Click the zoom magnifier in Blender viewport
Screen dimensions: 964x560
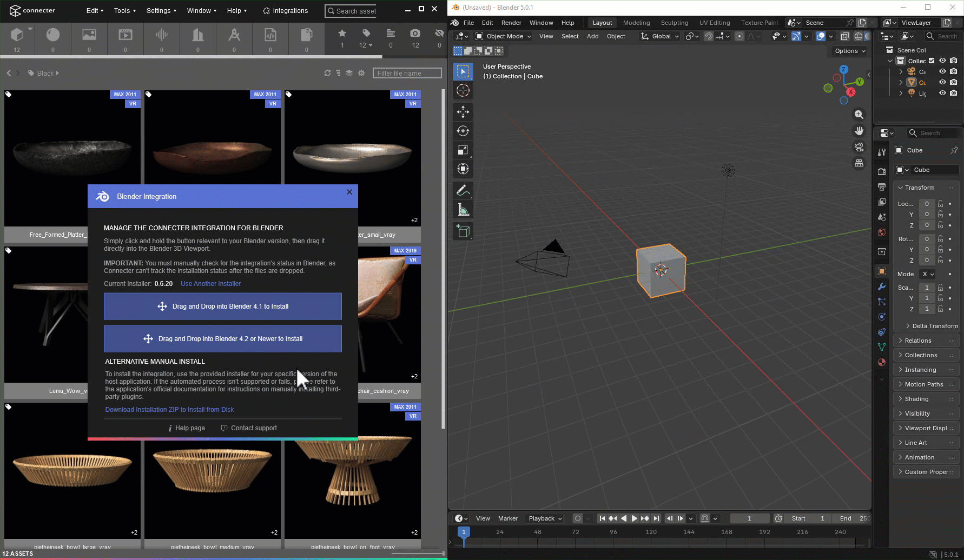[859, 115]
